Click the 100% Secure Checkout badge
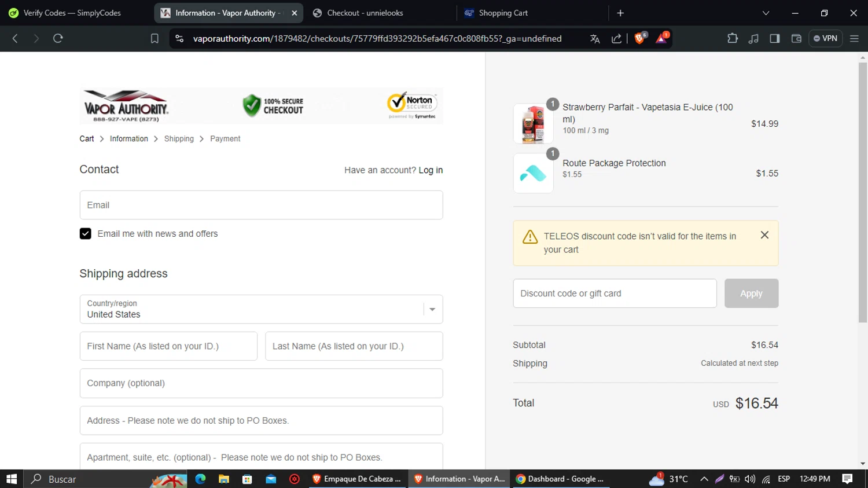Screen dimensions: 868x488 click(273, 106)
